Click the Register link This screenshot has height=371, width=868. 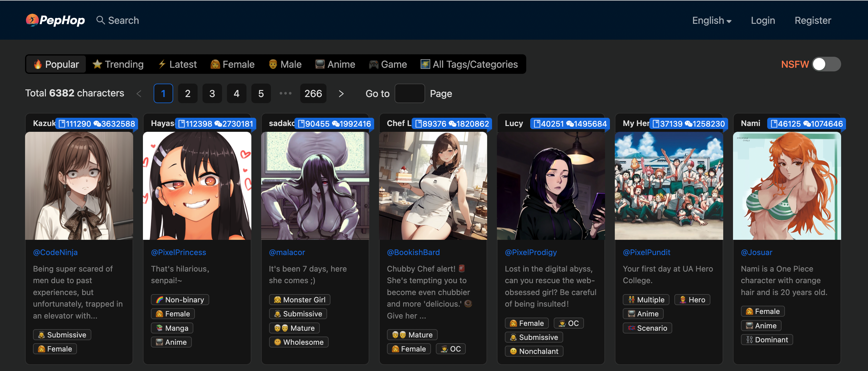812,20
